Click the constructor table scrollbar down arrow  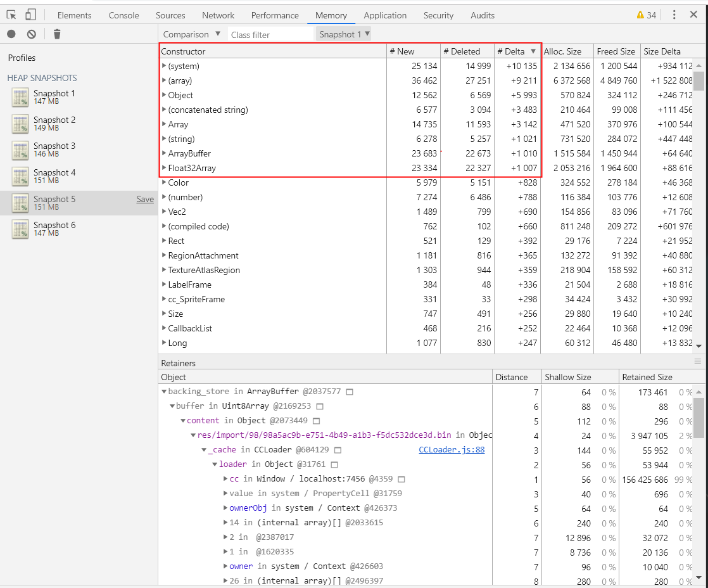pyautogui.click(x=699, y=347)
